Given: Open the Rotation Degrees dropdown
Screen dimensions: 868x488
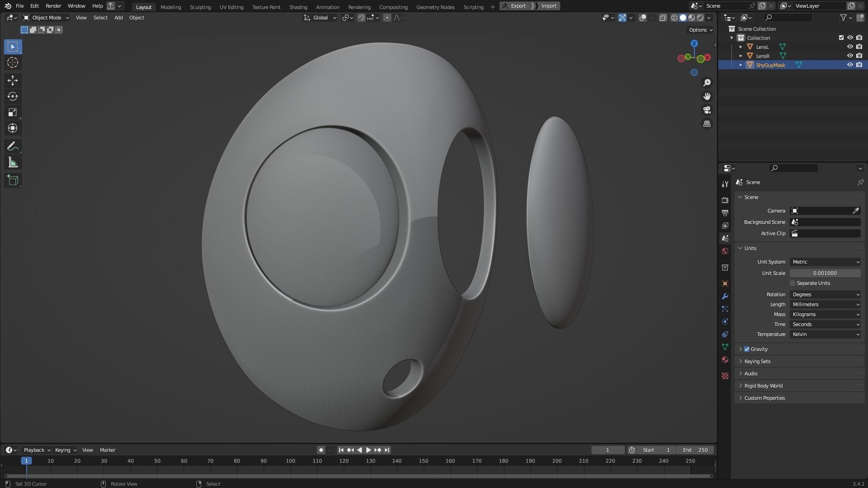Looking at the screenshot, I should pos(825,294).
